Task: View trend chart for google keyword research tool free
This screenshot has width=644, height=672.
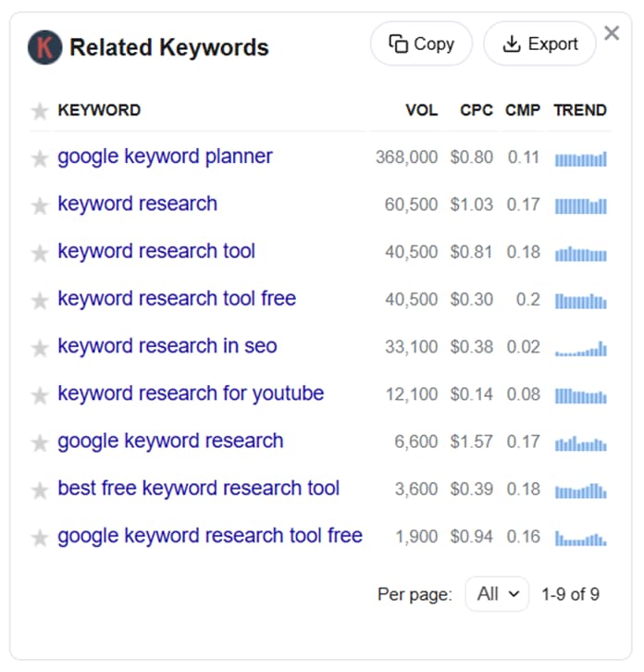Action: coord(580,538)
